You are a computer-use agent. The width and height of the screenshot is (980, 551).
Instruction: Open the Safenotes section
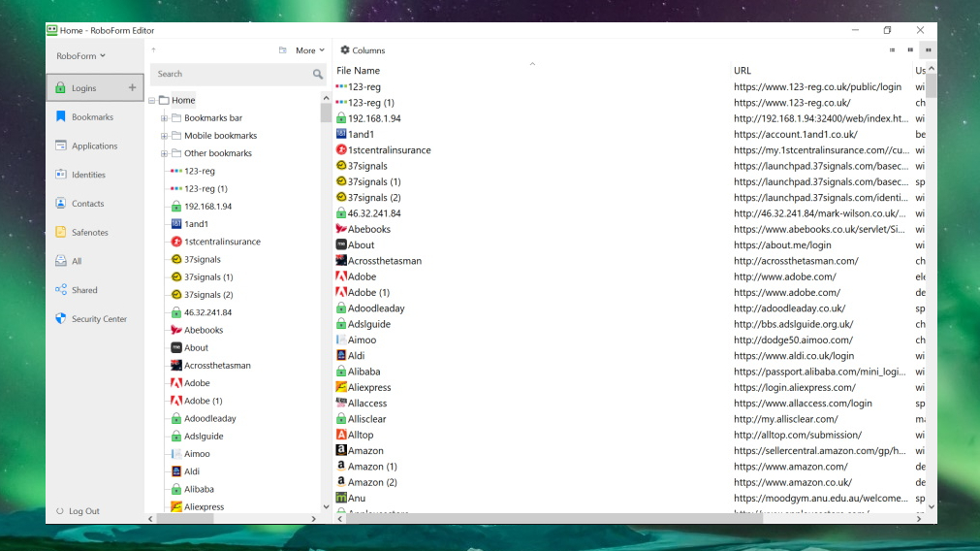pyautogui.click(x=89, y=232)
